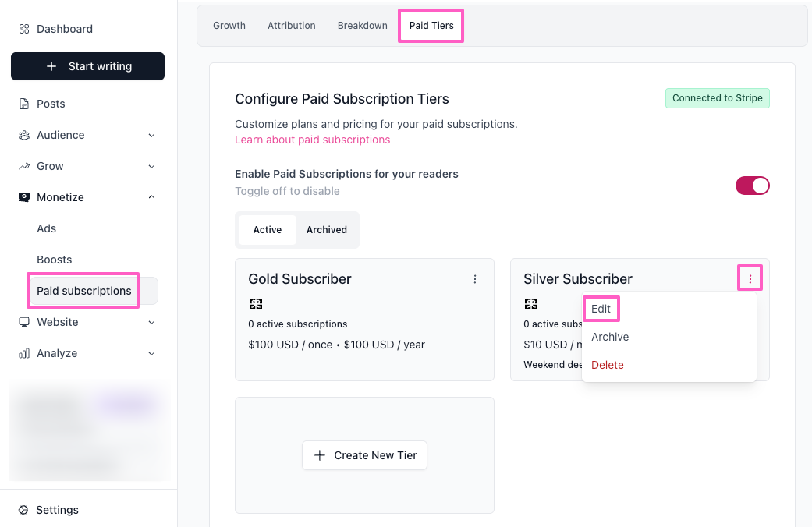Click the Posts document icon

(x=24, y=104)
